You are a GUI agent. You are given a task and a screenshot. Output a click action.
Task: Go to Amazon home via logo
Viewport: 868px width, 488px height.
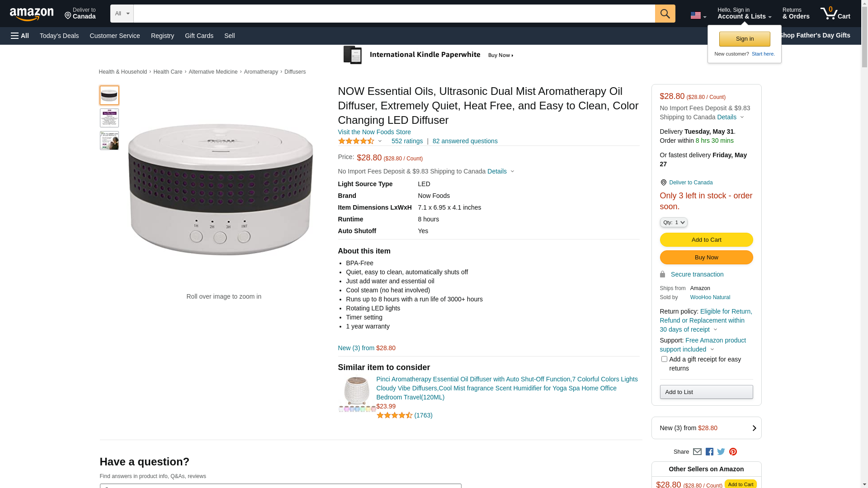click(32, 14)
